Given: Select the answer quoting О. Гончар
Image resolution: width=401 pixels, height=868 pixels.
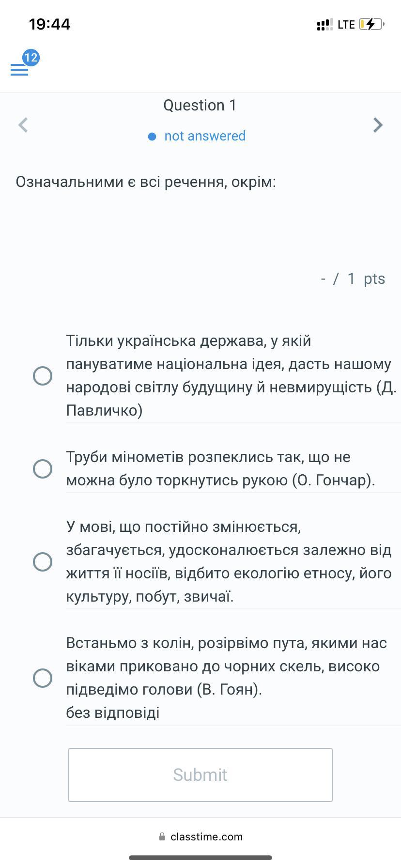Looking at the screenshot, I should (43, 468).
